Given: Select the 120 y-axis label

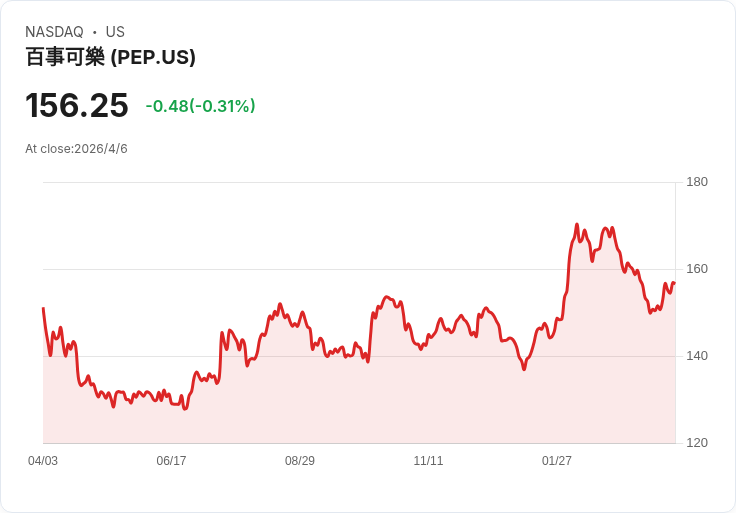Looking at the screenshot, I should click(696, 443).
